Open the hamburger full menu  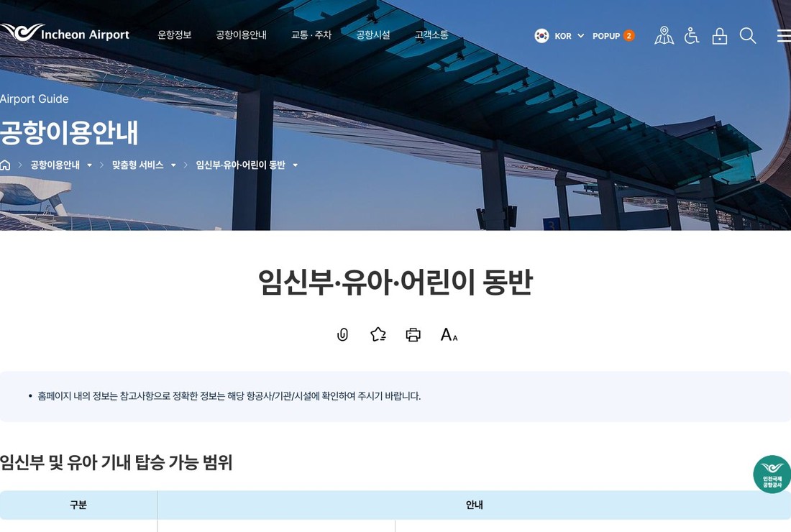783,36
